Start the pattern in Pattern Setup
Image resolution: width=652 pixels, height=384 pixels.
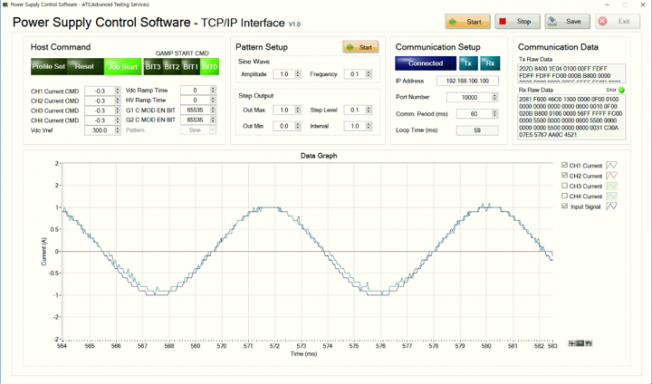pos(361,47)
